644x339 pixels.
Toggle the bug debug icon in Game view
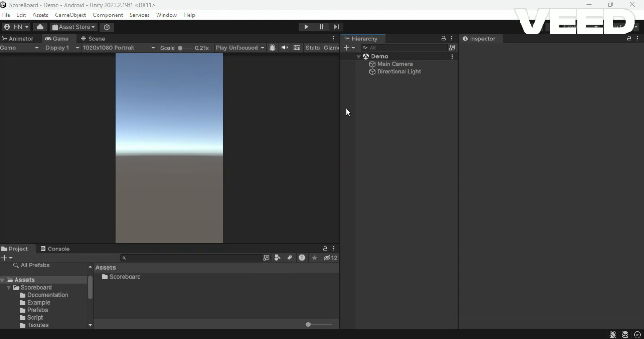pos(272,48)
